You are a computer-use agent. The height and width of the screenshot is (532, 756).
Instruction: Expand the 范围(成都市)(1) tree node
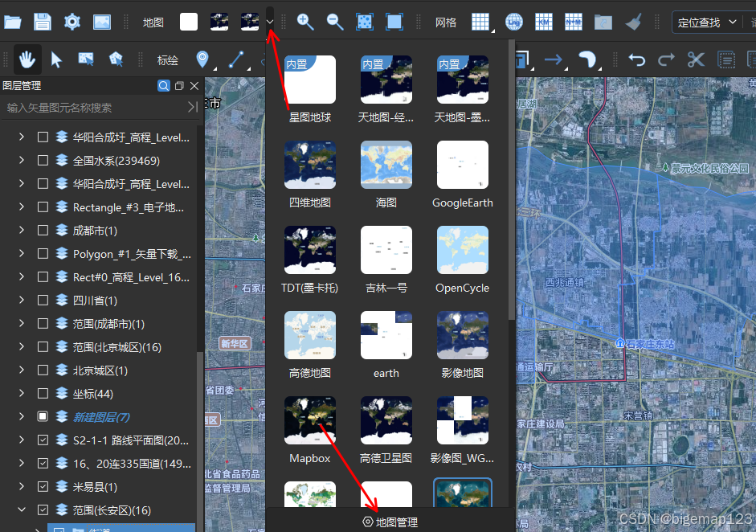[22, 323]
